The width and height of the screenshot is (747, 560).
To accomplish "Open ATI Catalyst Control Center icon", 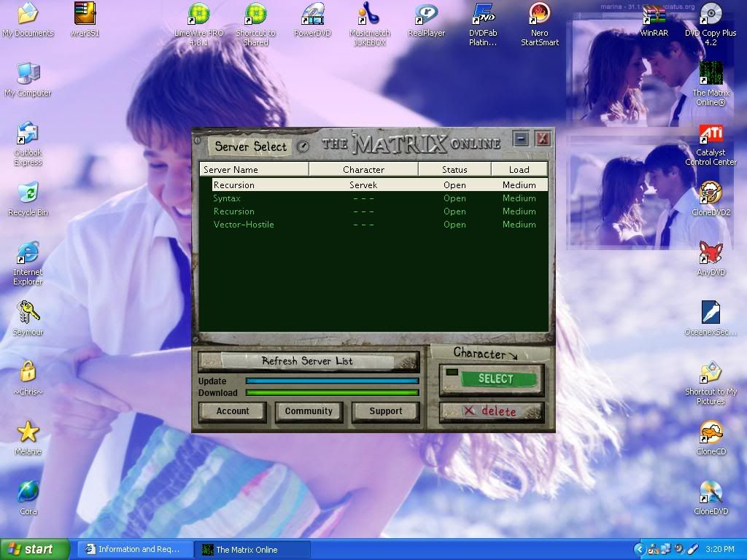I will point(711,145).
